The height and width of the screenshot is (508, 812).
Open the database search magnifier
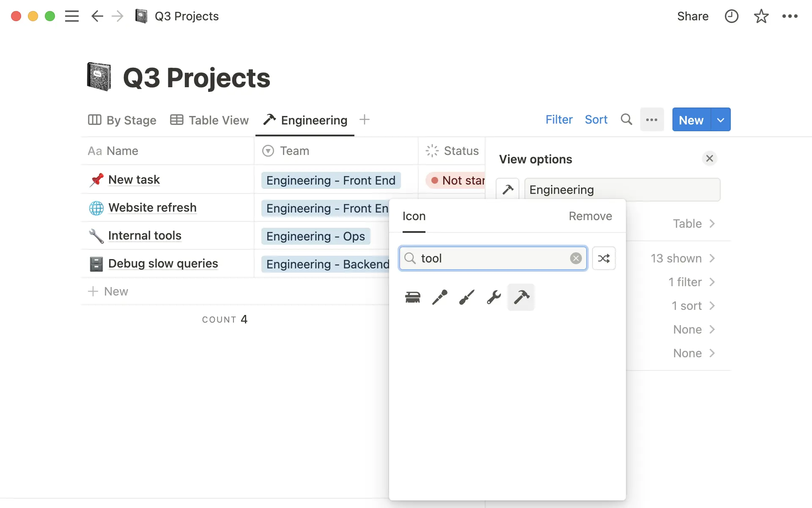[x=626, y=120]
